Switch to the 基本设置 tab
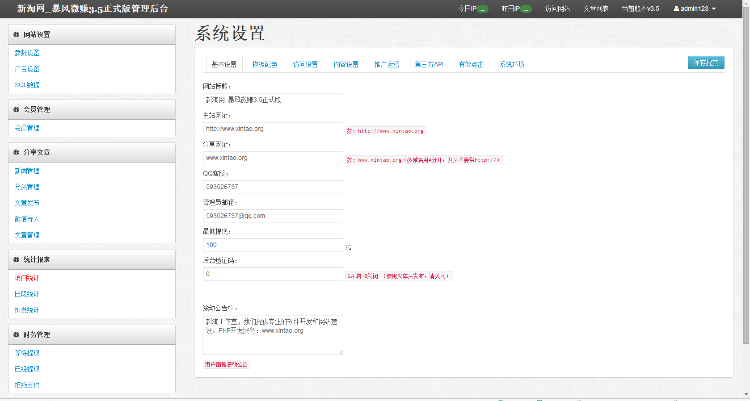Screen dimensions: 750x401 coord(224,64)
